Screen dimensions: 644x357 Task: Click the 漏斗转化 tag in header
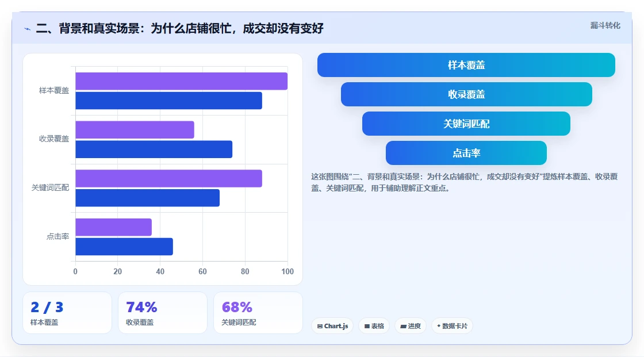tap(605, 25)
